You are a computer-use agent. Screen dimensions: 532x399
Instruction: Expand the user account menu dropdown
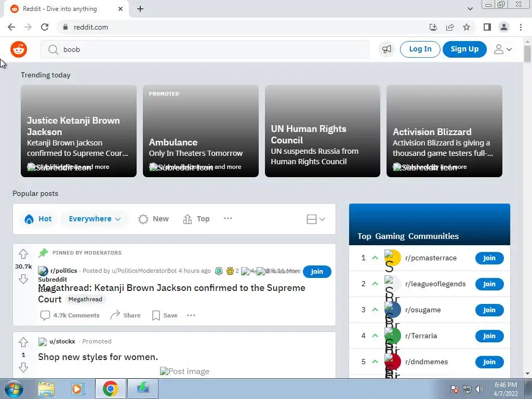(503, 49)
